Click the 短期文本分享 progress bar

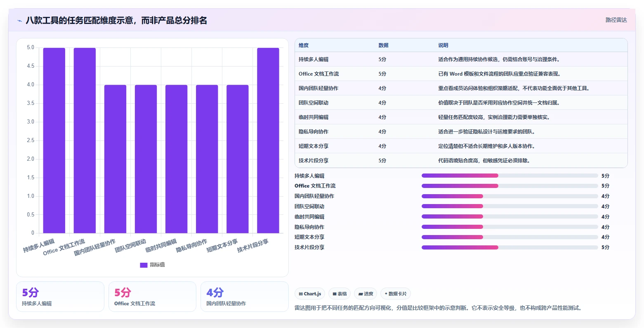510,237
